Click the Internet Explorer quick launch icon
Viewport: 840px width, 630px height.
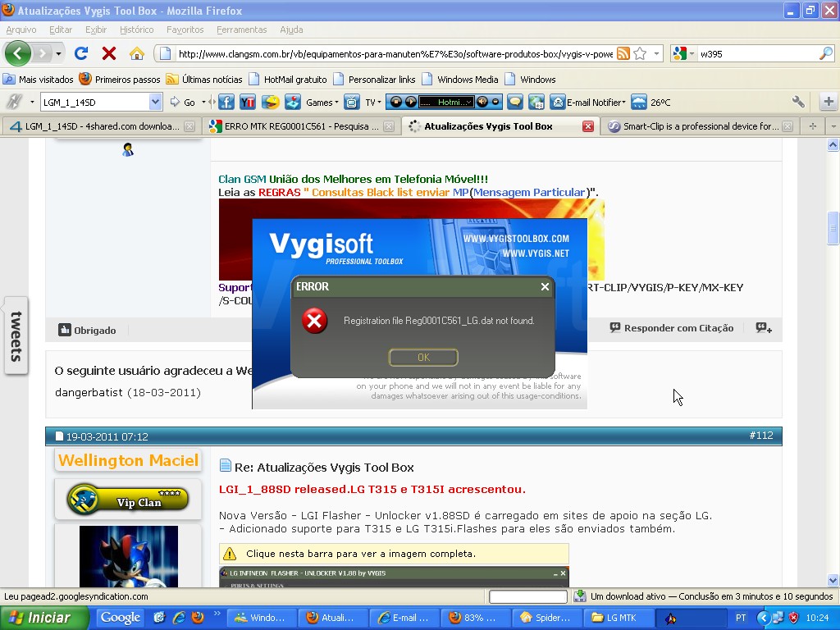click(x=178, y=618)
